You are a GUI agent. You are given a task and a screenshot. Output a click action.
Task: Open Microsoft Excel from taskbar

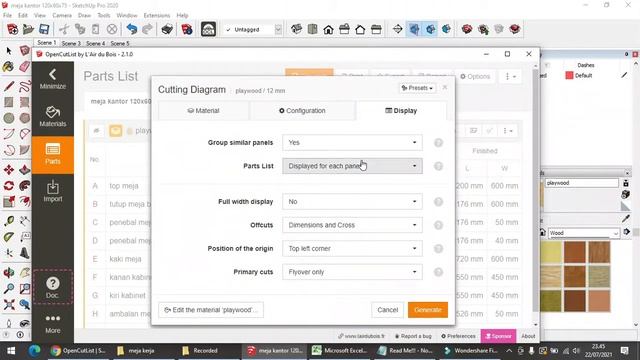340,351
